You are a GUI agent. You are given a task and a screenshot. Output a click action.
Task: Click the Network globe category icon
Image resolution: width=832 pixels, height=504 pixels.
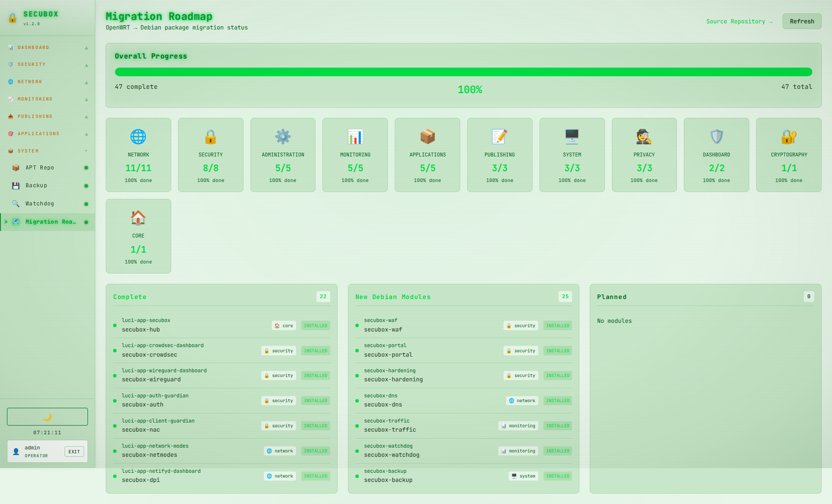(x=138, y=137)
